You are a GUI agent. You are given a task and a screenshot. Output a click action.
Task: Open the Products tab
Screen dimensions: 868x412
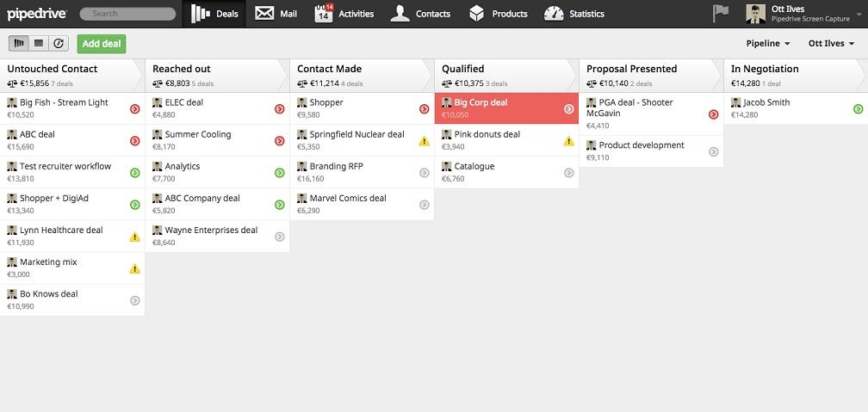pos(499,14)
